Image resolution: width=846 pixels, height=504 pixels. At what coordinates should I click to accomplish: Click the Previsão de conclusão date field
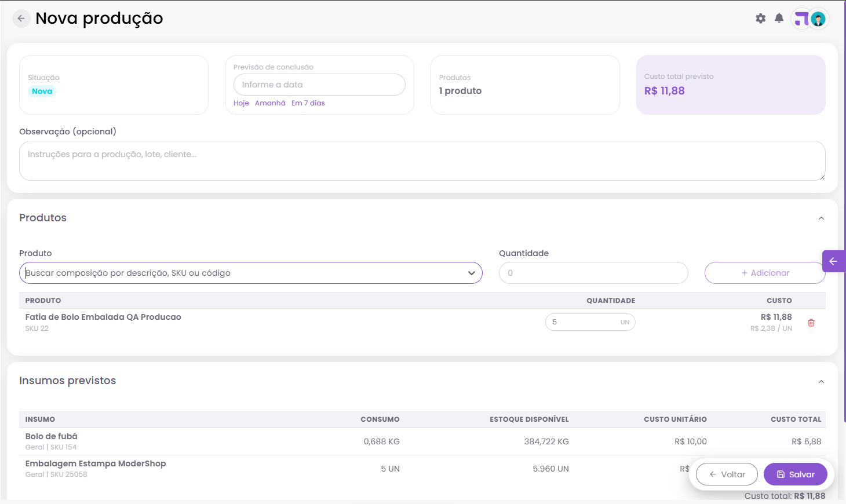pos(319,85)
